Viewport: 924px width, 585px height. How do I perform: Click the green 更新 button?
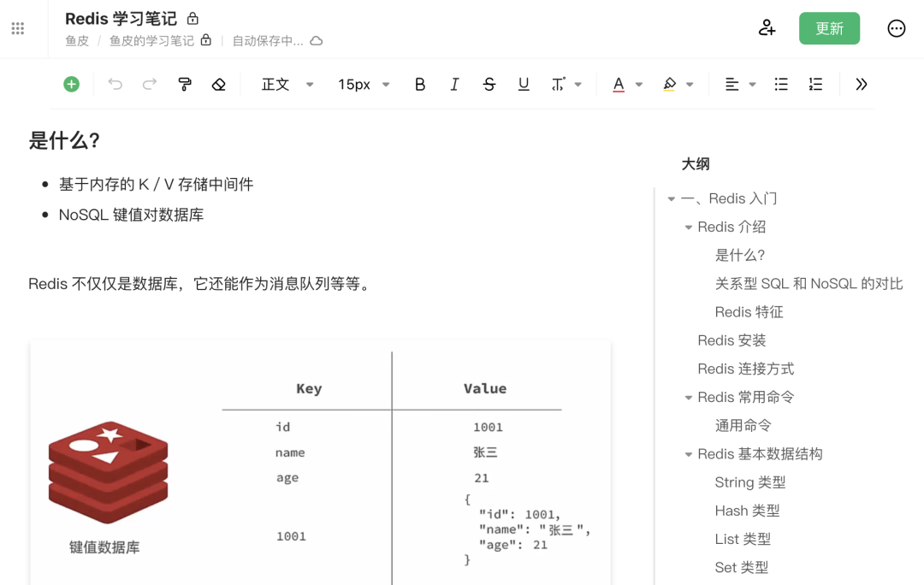click(829, 28)
